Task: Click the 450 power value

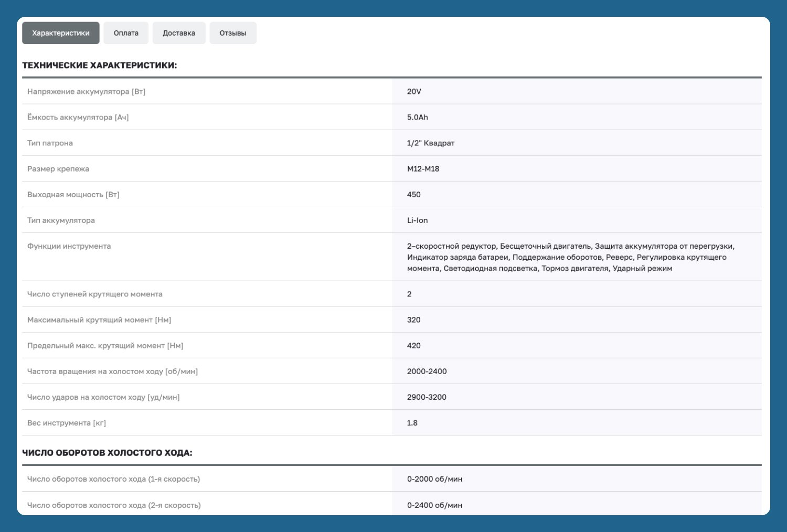Action: 414,194
